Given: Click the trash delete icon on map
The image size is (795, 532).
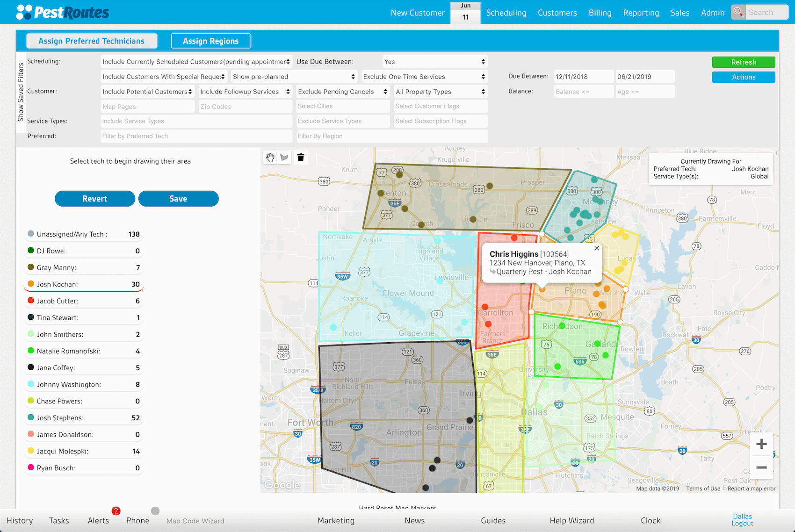Looking at the screenshot, I should [301, 158].
